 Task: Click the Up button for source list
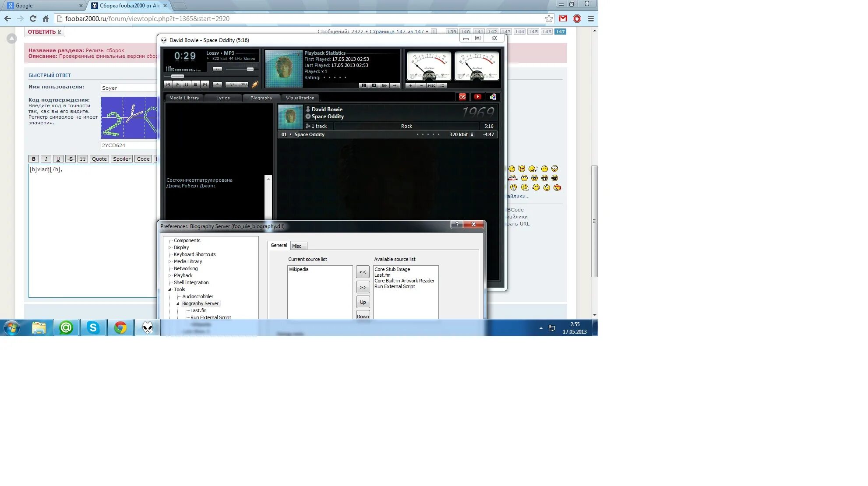pos(363,303)
